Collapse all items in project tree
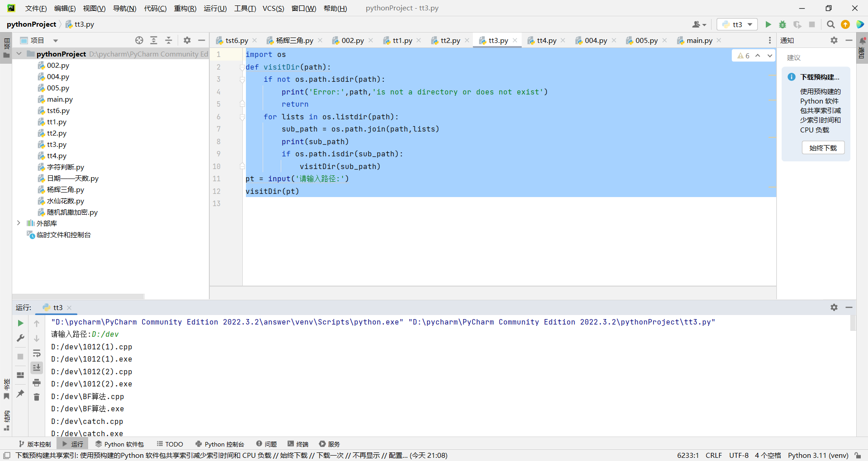This screenshot has height=461, width=868. tap(169, 40)
